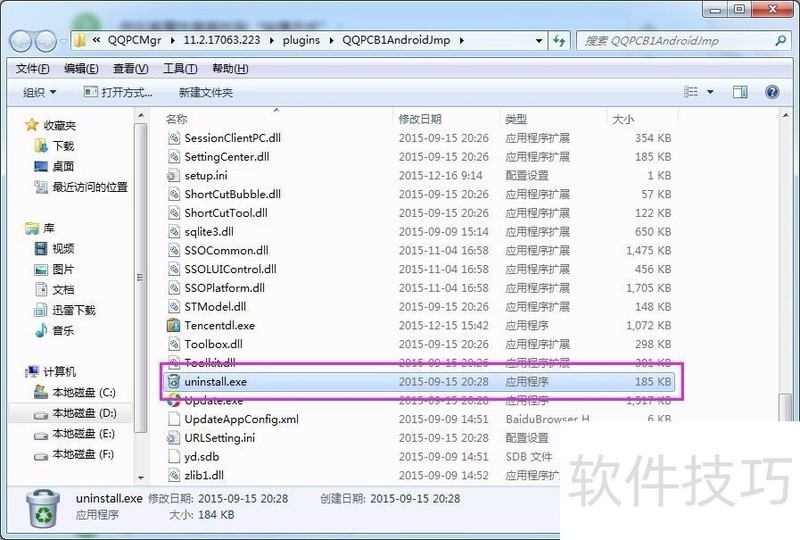Image resolution: width=800 pixels, height=540 pixels.
Task: Click the Forward navigation arrow
Action: (x=46, y=41)
